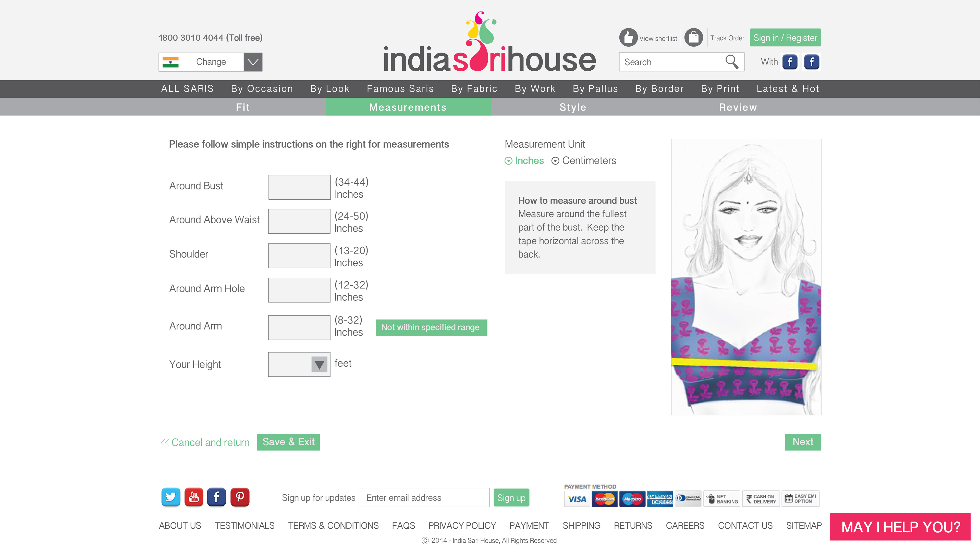The height and width of the screenshot is (549, 980).
Task: Expand the Your Height feet dropdown
Action: point(319,365)
